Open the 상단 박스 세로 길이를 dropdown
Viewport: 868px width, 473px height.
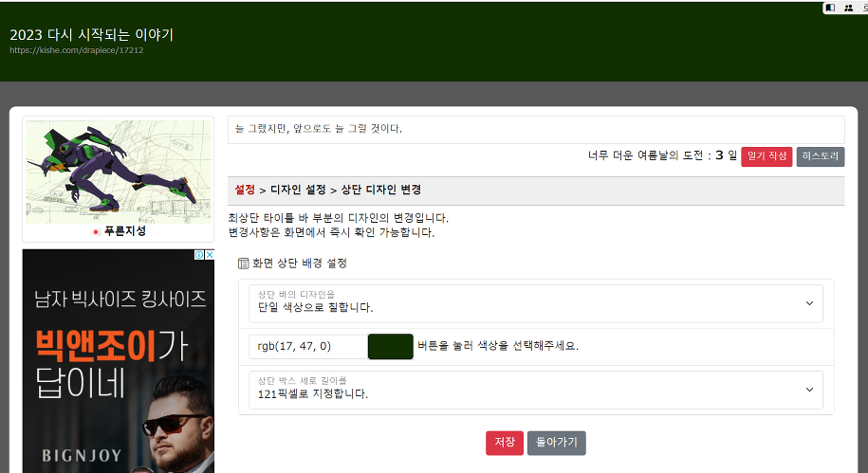(536, 389)
